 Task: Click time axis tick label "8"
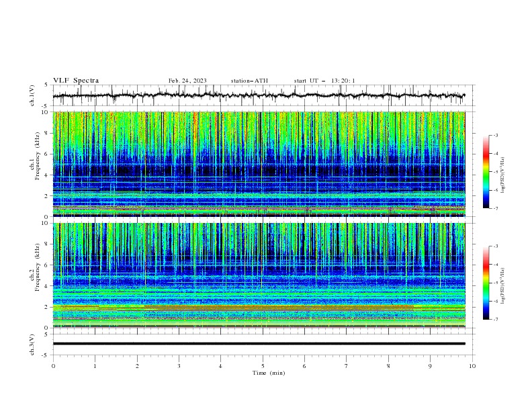click(388, 366)
